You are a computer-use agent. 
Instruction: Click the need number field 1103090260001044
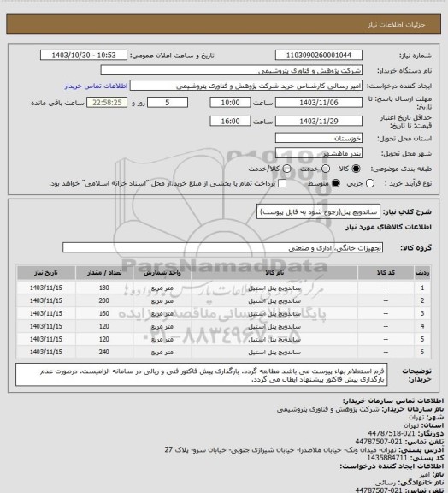click(319, 56)
